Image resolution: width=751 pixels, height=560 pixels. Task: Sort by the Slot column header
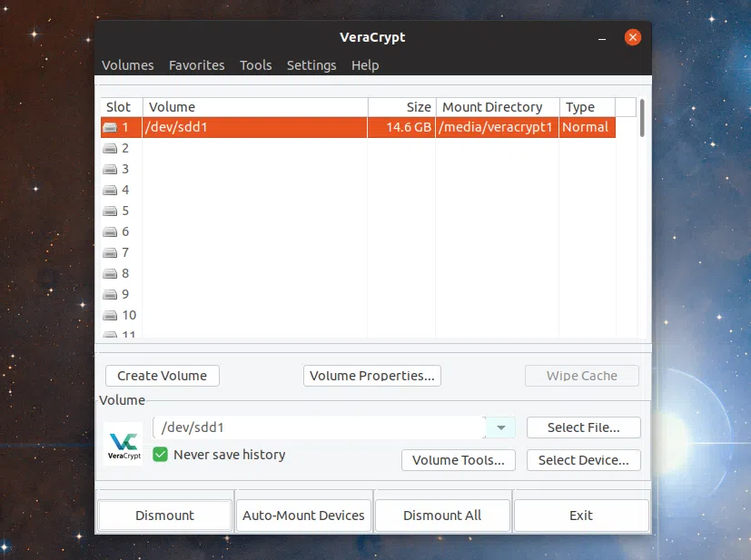tap(121, 107)
